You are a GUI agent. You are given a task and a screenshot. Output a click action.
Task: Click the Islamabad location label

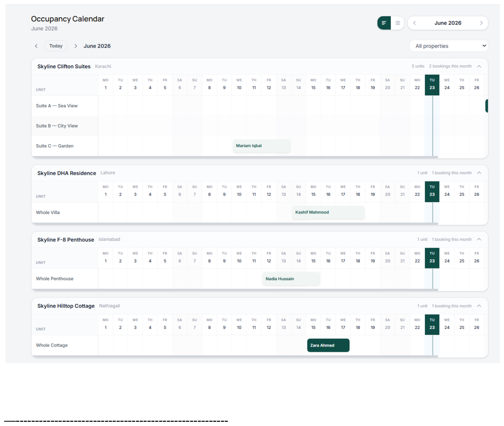109,239
